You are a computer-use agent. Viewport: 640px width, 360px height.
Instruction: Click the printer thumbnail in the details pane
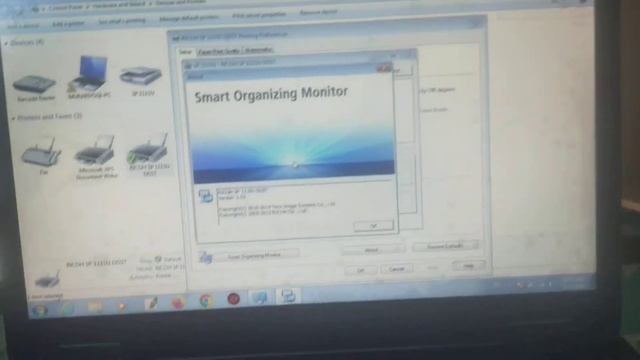click(x=47, y=280)
